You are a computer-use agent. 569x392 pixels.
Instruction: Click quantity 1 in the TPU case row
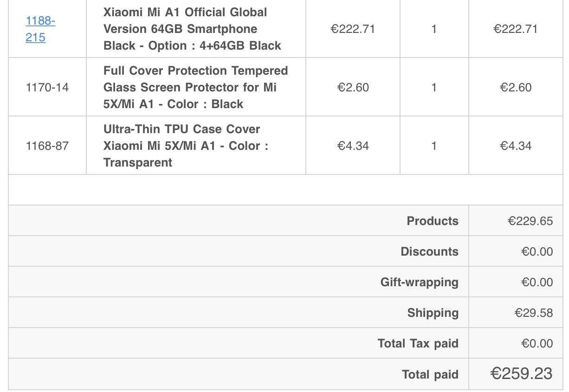(x=434, y=146)
